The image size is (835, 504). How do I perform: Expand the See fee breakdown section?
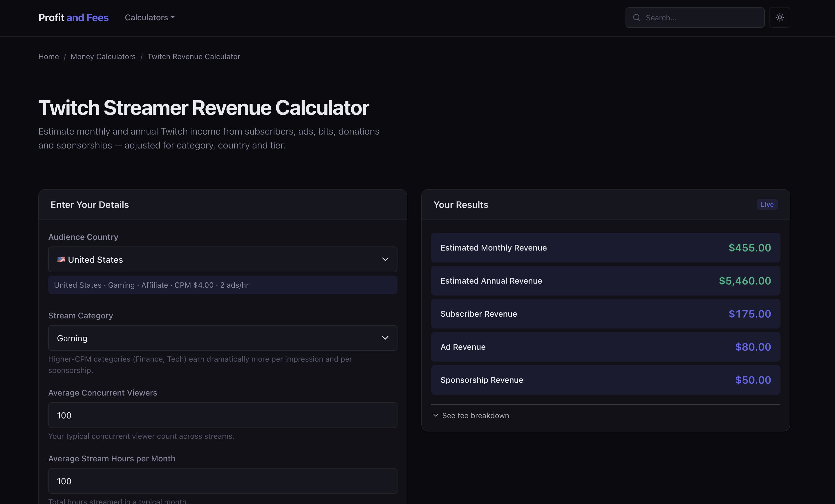(471, 415)
